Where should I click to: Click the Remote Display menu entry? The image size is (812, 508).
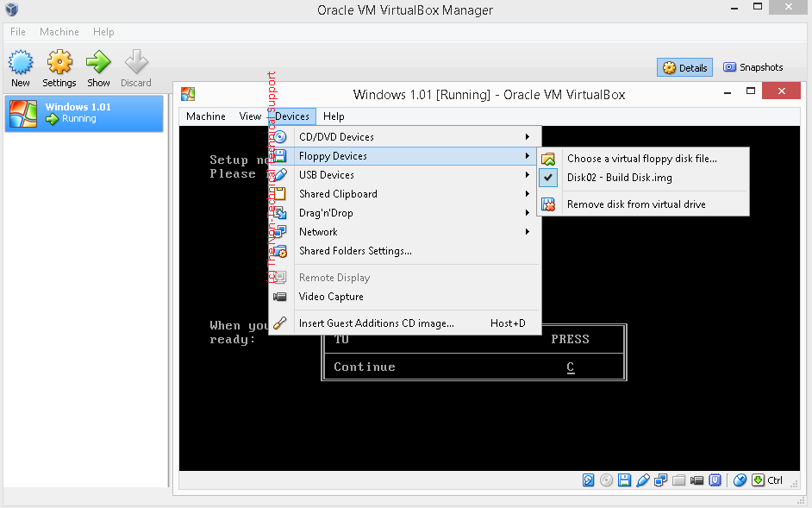(405, 278)
